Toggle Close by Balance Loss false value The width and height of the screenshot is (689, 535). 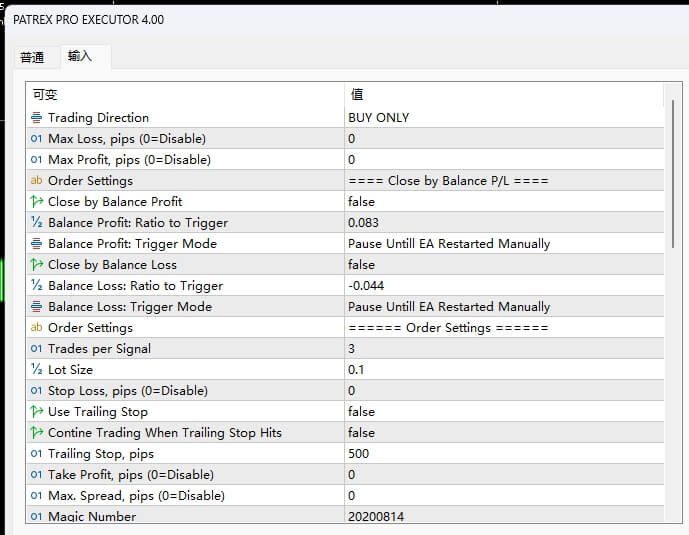(504, 265)
